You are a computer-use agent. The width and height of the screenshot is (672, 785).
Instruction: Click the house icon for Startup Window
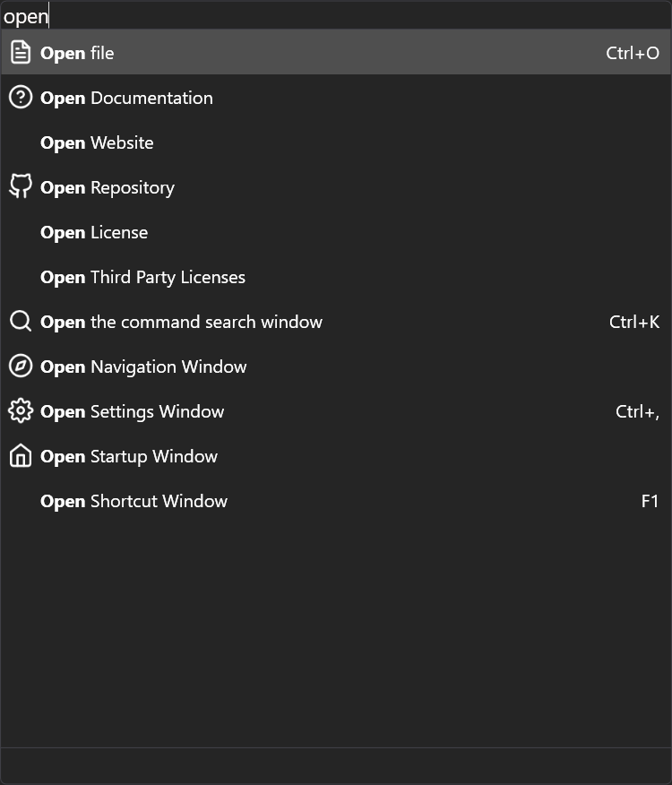click(20, 456)
